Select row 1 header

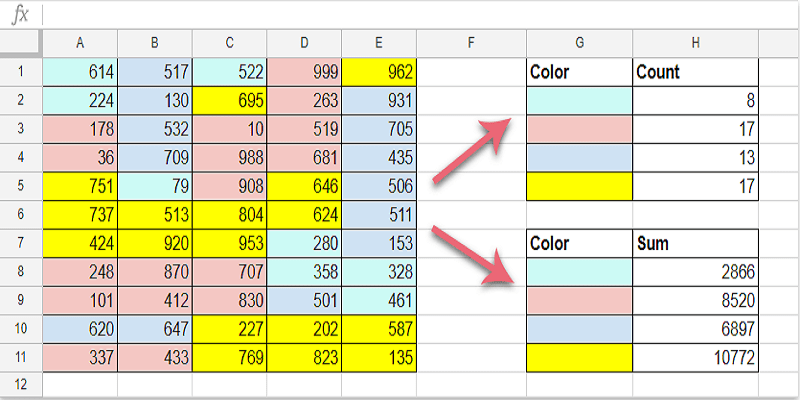(x=20, y=72)
